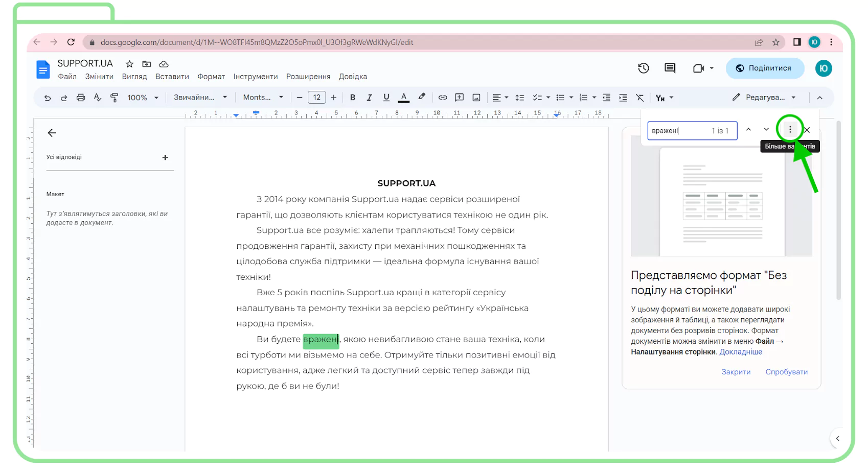Toggle bold formatting
This screenshot has height=474, width=868.
(353, 98)
